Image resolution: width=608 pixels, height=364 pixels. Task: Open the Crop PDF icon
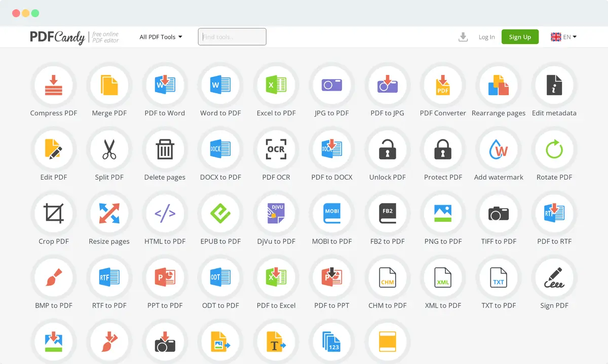54,213
